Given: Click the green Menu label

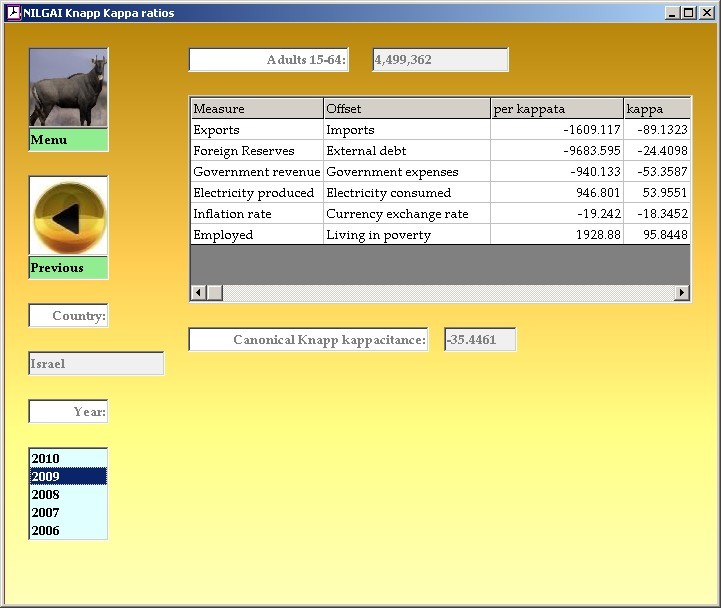Looking at the screenshot, I should 68,140.
